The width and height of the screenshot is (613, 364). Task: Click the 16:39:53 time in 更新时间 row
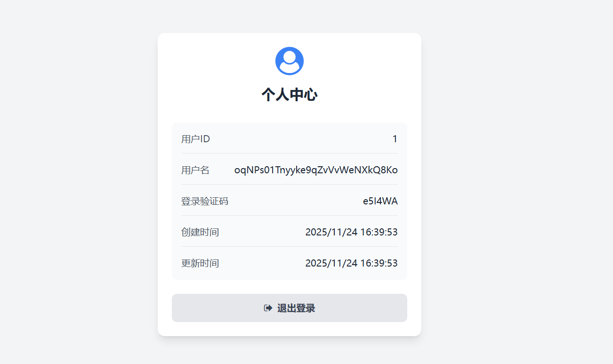379,263
